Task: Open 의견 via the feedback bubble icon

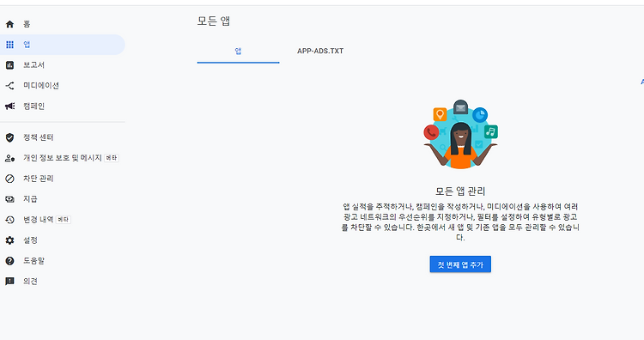Action: click(x=9, y=282)
